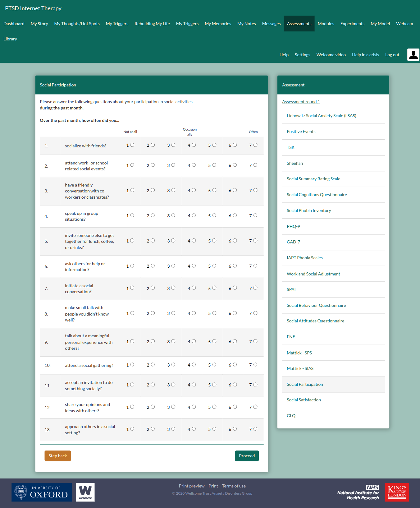Click the King's College London logo
This screenshot has width=420, height=508.
(397, 492)
